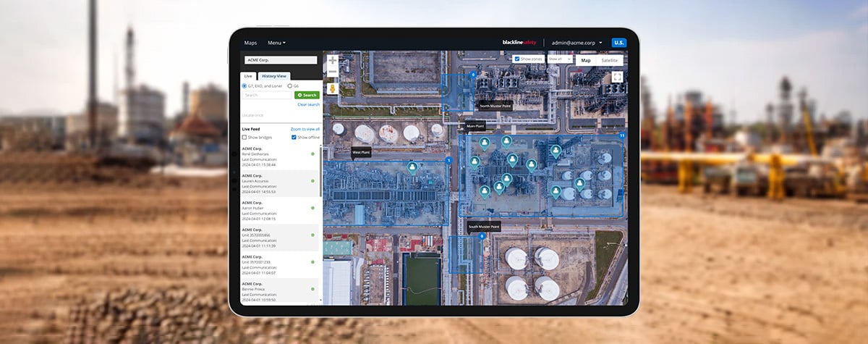Click the status dot for Unit 3570001233
Screen dimensions: 868x344
point(312,261)
